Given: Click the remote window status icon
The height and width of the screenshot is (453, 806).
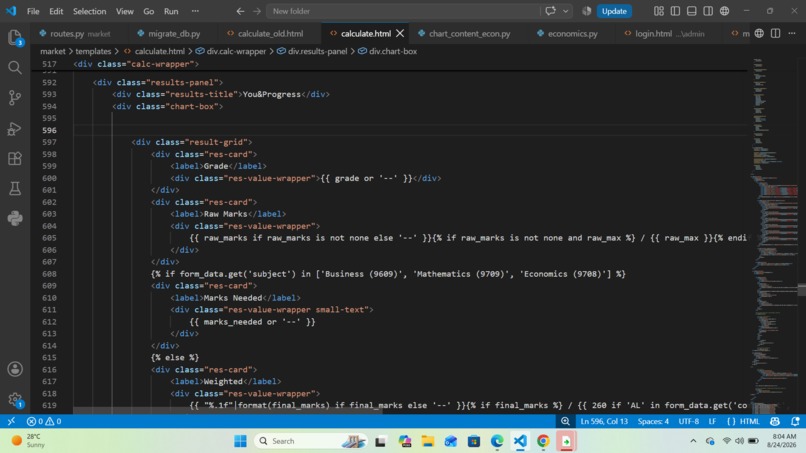Looking at the screenshot, I should click(x=11, y=421).
